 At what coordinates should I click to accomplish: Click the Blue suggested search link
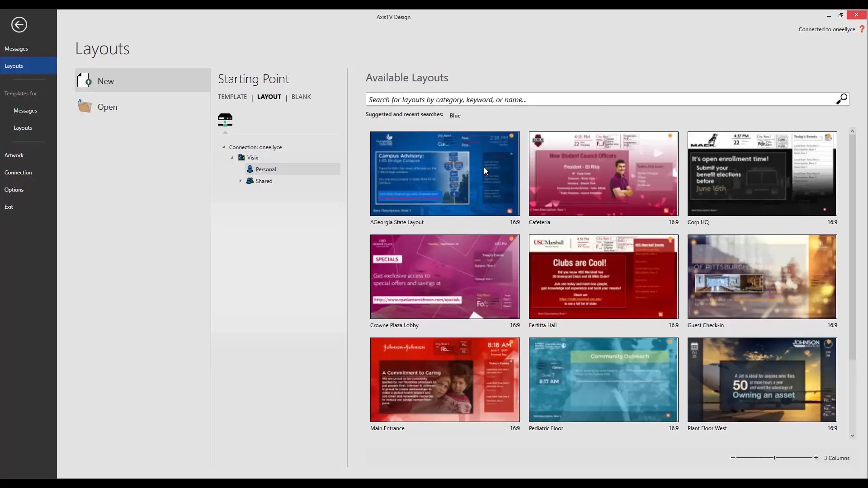coord(455,116)
